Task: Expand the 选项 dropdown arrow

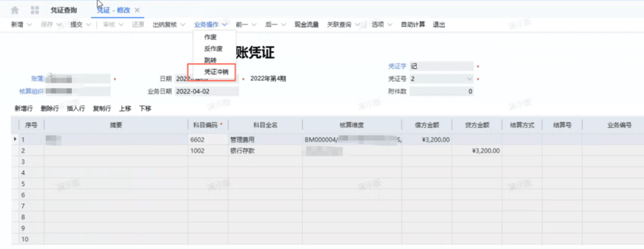Action: (390, 25)
